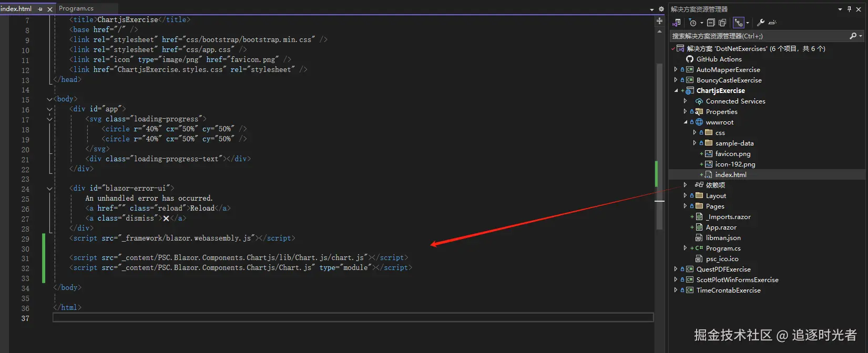The height and width of the screenshot is (353, 868).
Task: Click the solution/folder view switch icon
Action: (677, 23)
